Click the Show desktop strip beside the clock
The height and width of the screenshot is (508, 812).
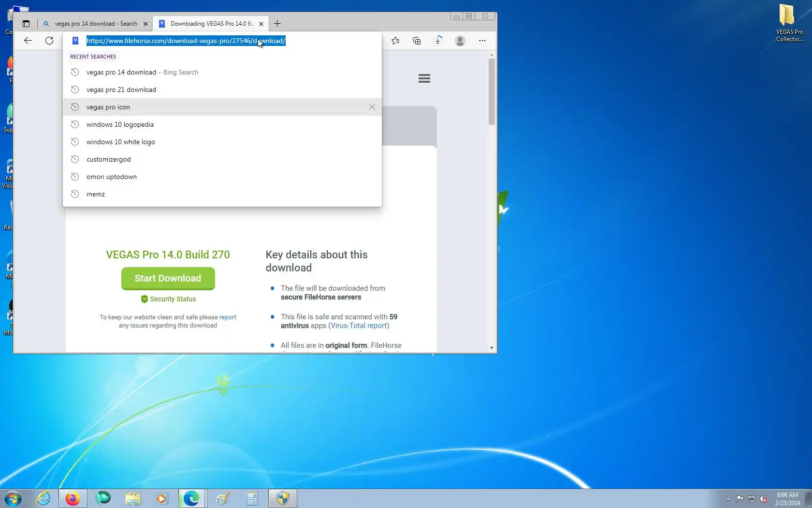[x=809, y=498]
